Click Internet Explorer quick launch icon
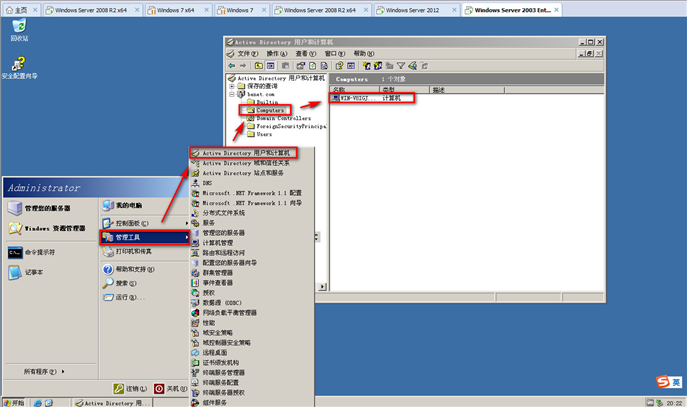Viewport: 687px width, 407px height. point(38,403)
